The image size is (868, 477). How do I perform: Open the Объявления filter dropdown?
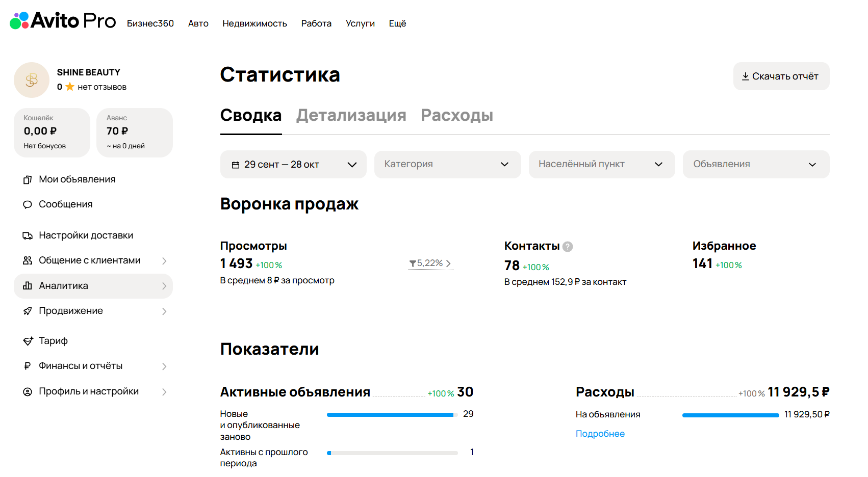pyautogui.click(x=756, y=164)
